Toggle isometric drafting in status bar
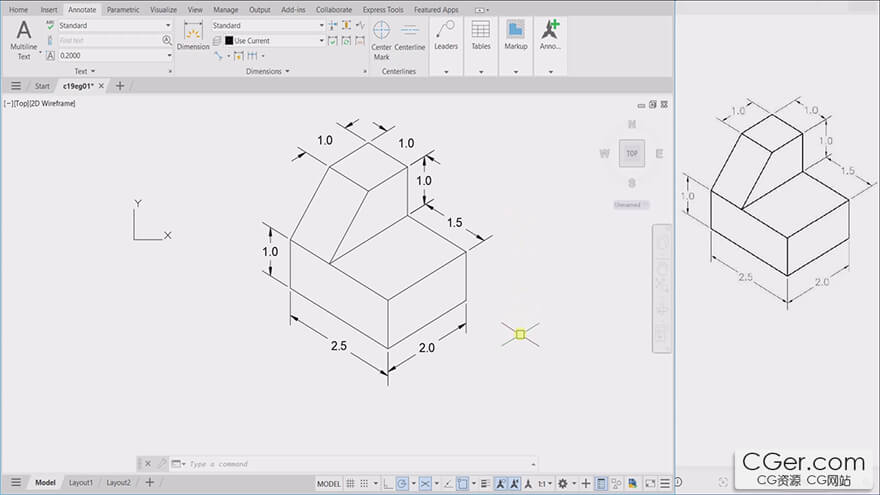Screen dimensions: 880x495 [425, 483]
